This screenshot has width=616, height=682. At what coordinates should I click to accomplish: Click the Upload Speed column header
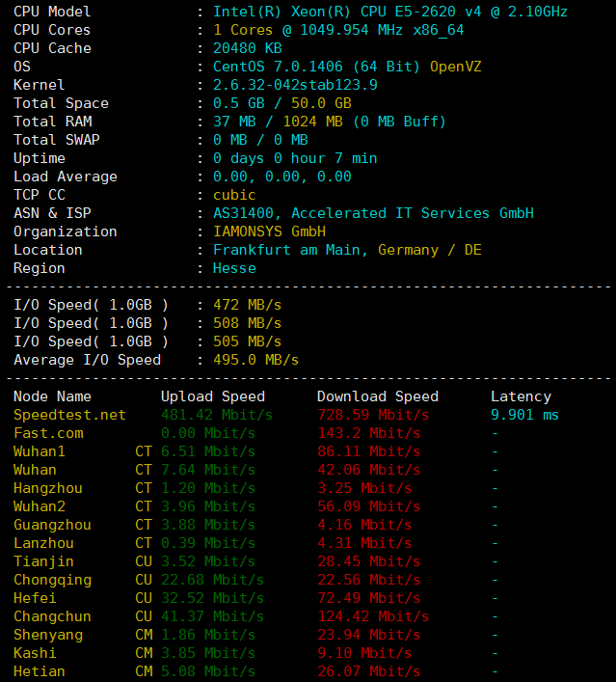(213, 396)
